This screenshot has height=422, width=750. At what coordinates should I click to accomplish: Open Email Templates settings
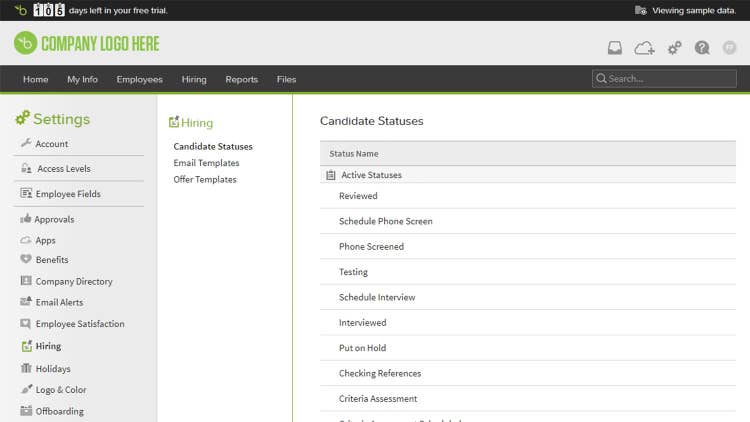pos(206,163)
